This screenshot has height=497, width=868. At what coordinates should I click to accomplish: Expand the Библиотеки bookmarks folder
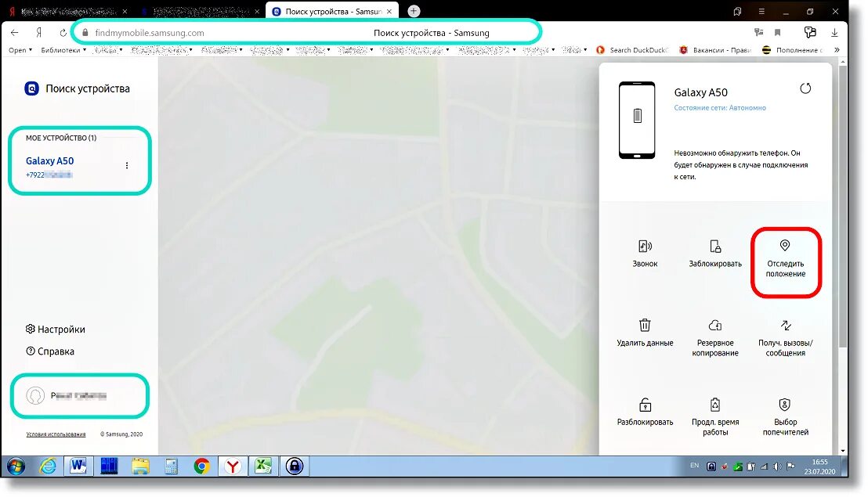point(63,50)
